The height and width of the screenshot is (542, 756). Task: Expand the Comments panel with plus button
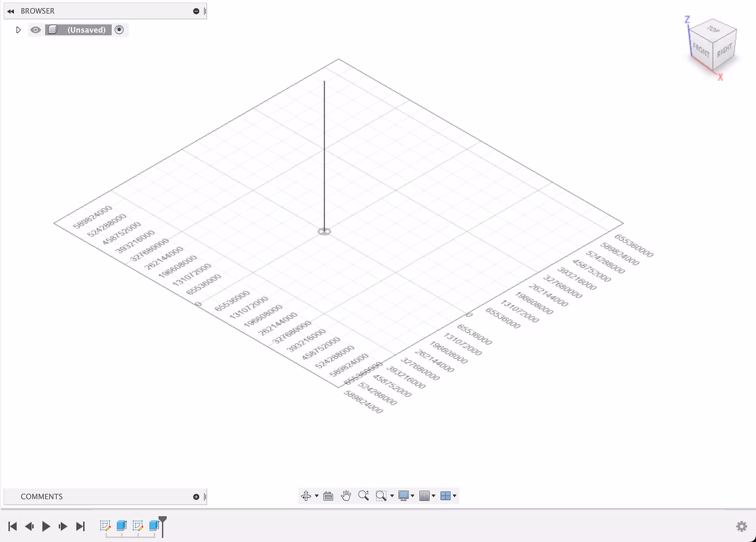[x=196, y=497]
